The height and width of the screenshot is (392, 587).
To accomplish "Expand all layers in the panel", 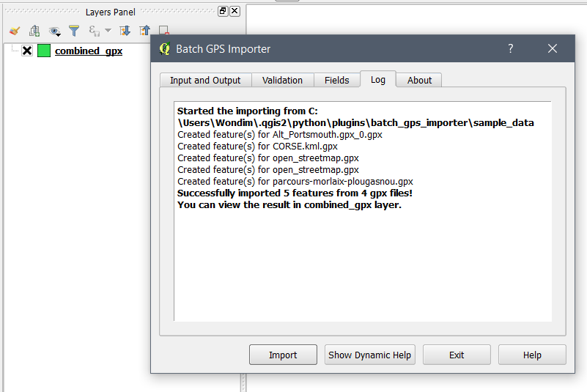I will click(125, 31).
